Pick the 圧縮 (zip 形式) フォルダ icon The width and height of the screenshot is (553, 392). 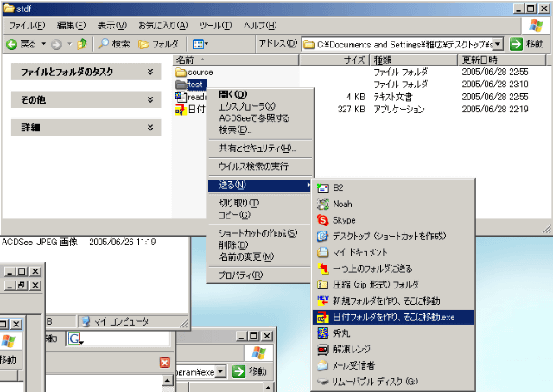324,284
